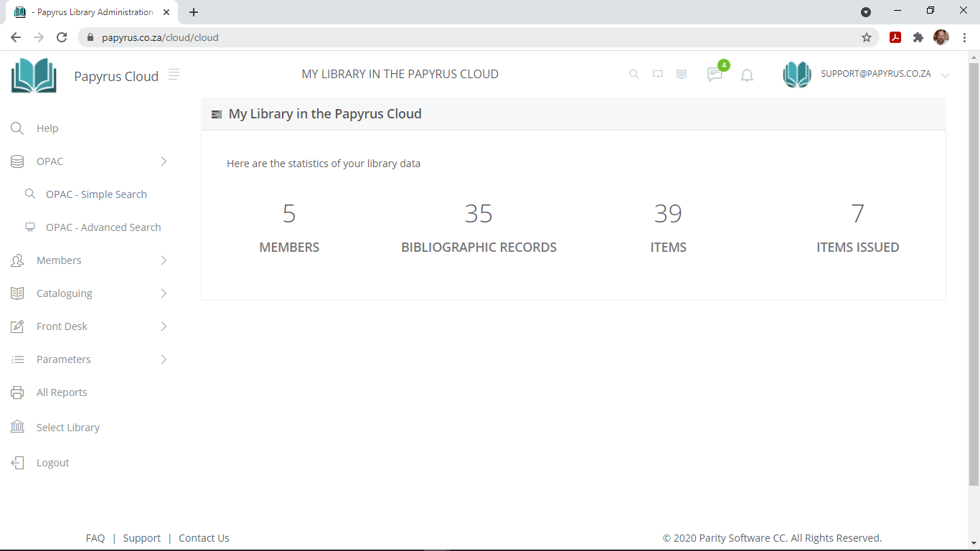This screenshot has width=980, height=551.
Task: Open the Contact Us footer link
Action: tap(204, 538)
